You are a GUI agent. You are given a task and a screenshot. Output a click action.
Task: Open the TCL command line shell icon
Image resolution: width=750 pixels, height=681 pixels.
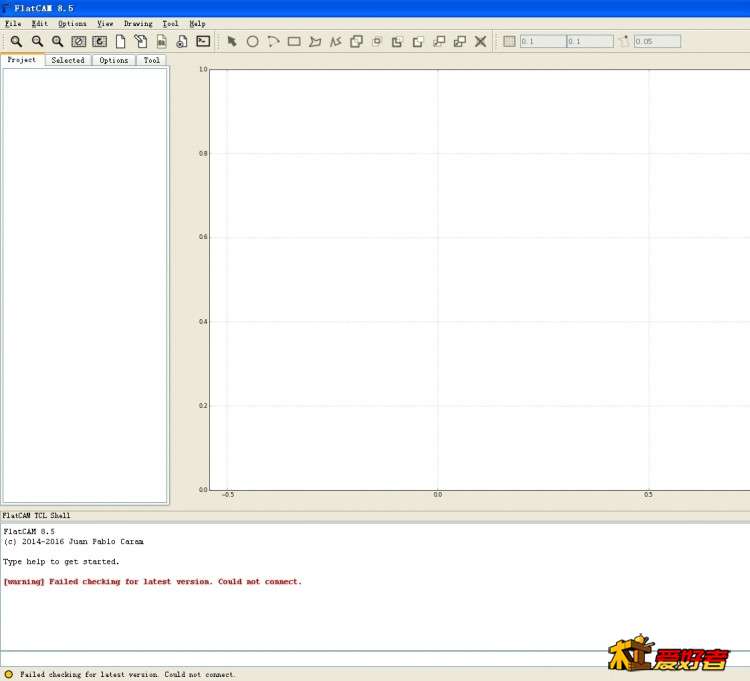tap(203, 42)
